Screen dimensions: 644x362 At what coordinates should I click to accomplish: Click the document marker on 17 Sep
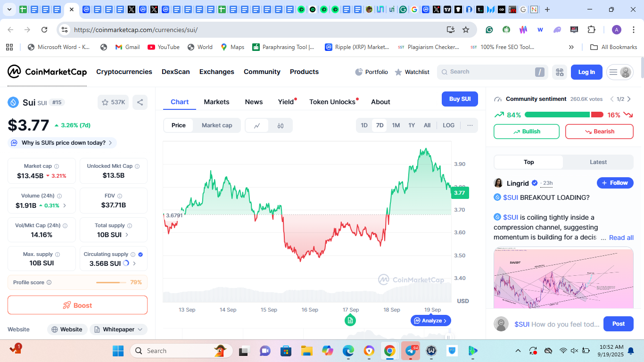(350, 321)
